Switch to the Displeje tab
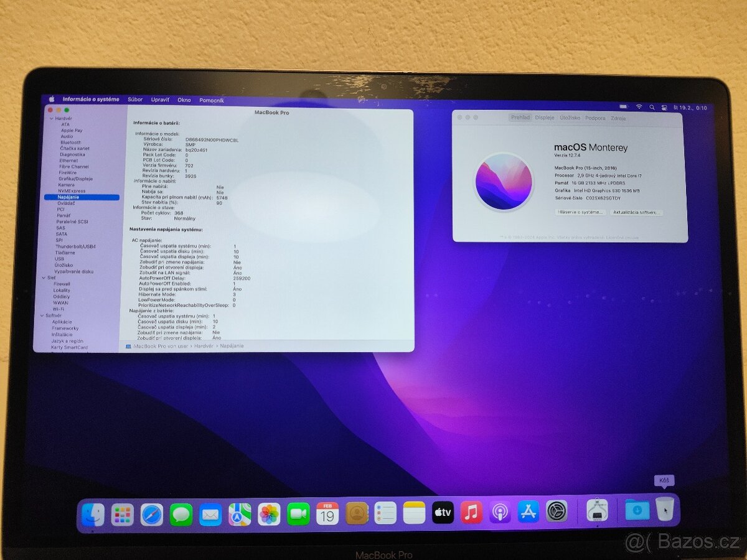This screenshot has height=560, width=747. [543, 118]
